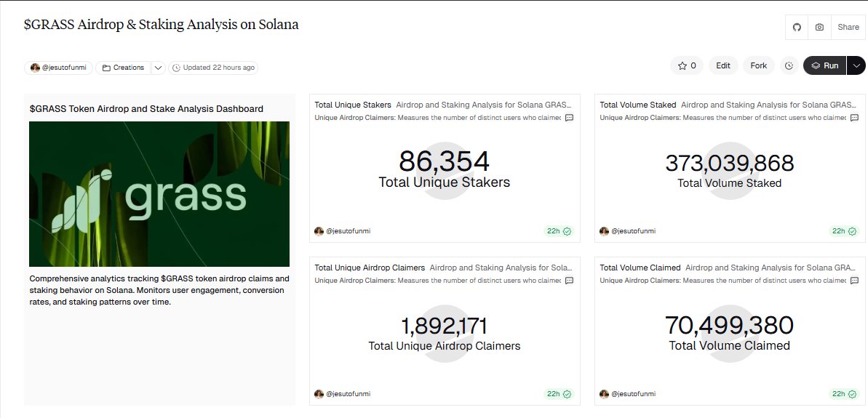The width and height of the screenshot is (868, 418).
Task: Click the 86,354 stakers counter value
Action: click(x=444, y=161)
